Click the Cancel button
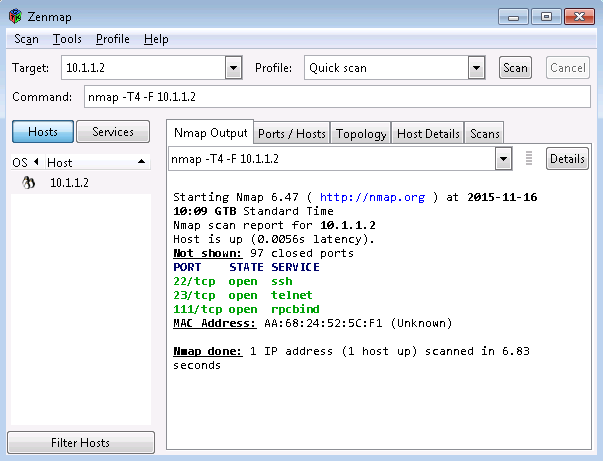The image size is (603, 461). (x=568, y=68)
